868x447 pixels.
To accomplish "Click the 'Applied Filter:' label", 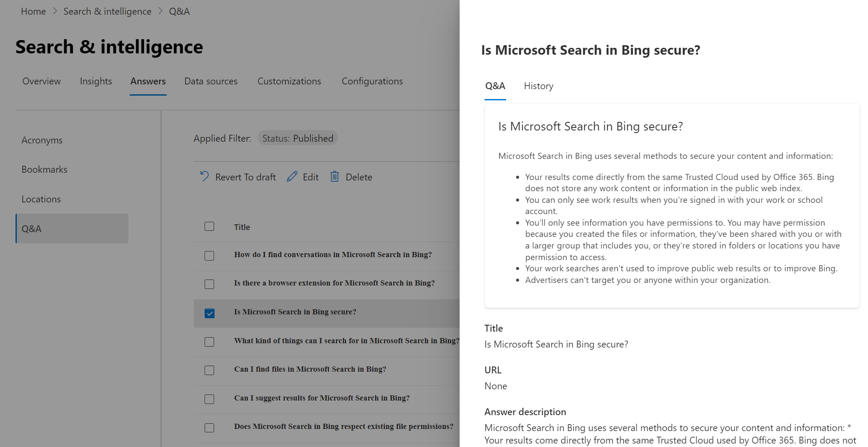I will [222, 138].
